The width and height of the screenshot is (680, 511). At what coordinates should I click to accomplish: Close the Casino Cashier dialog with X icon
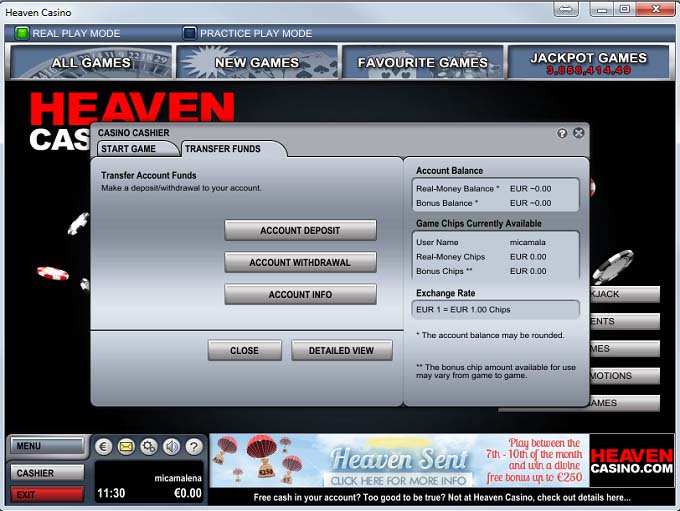(579, 133)
